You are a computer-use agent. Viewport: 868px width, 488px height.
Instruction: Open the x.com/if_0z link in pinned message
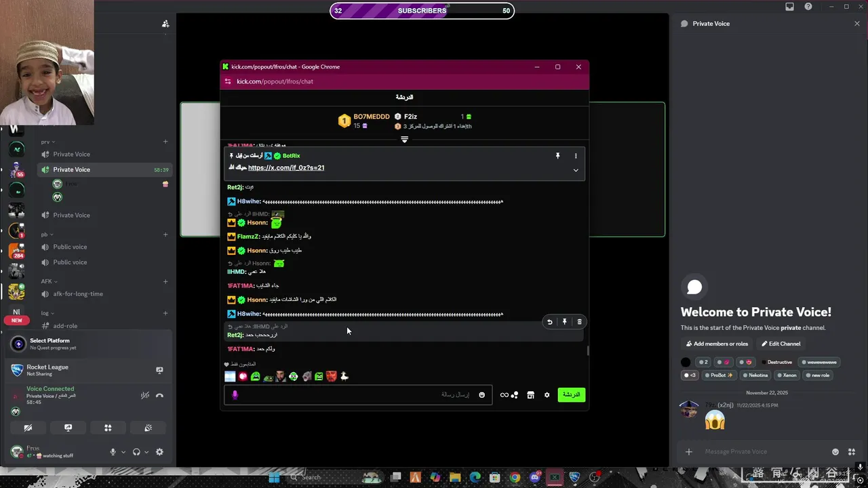click(x=286, y=168)
